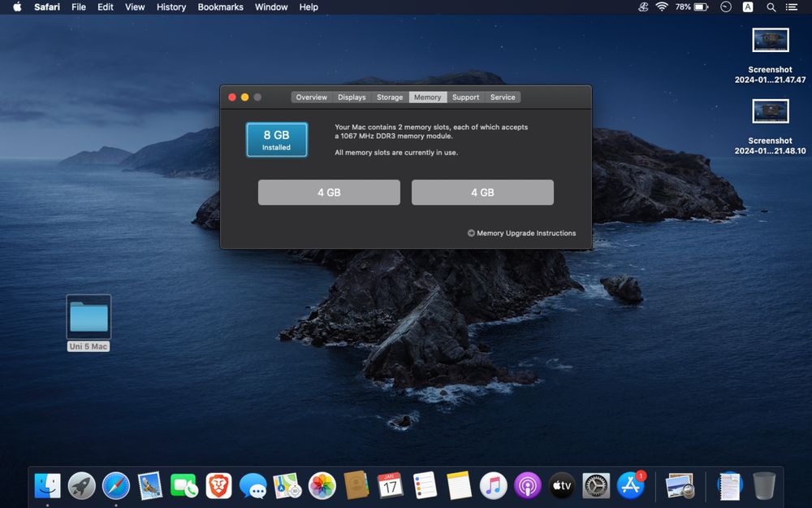Screen dimensions: 812x508
Task: Open Notification Center list icon
Action: click(791, 7)
